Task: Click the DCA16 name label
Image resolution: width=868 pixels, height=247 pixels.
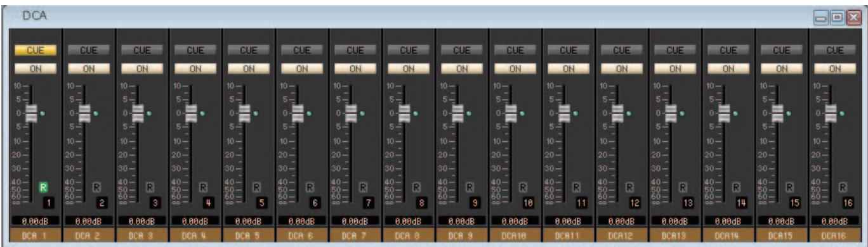Action: [835, 235]
